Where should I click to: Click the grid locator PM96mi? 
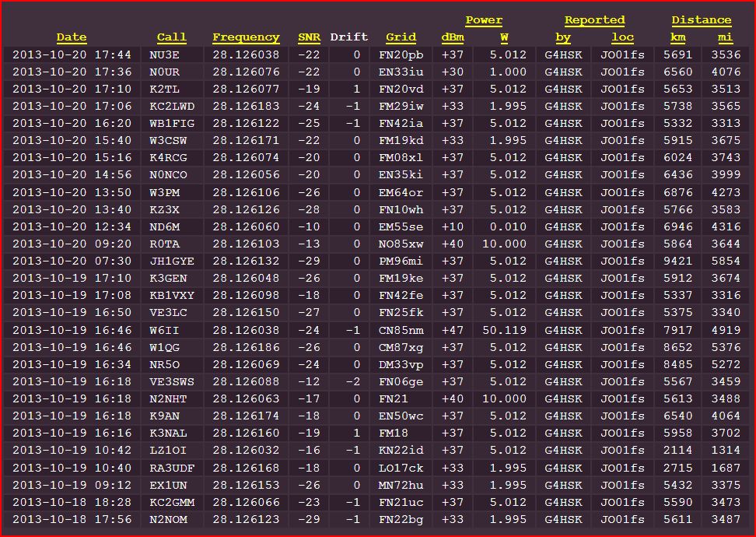pos(401,261)
